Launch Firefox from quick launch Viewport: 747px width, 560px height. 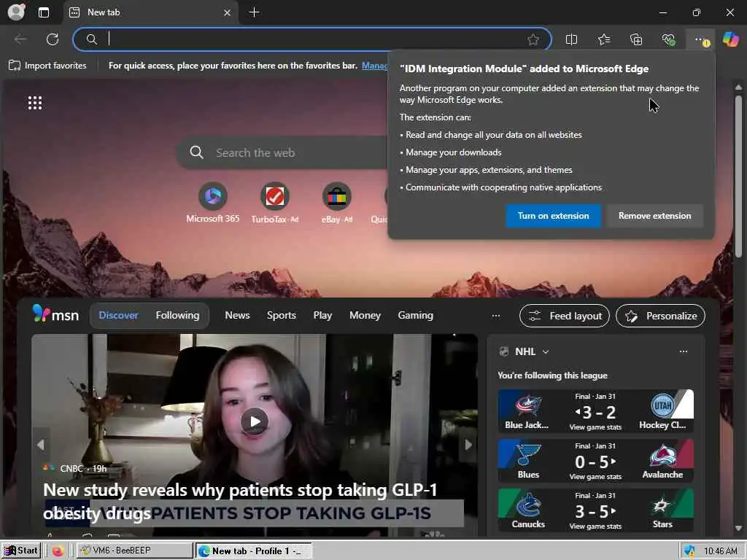[58, 551]
